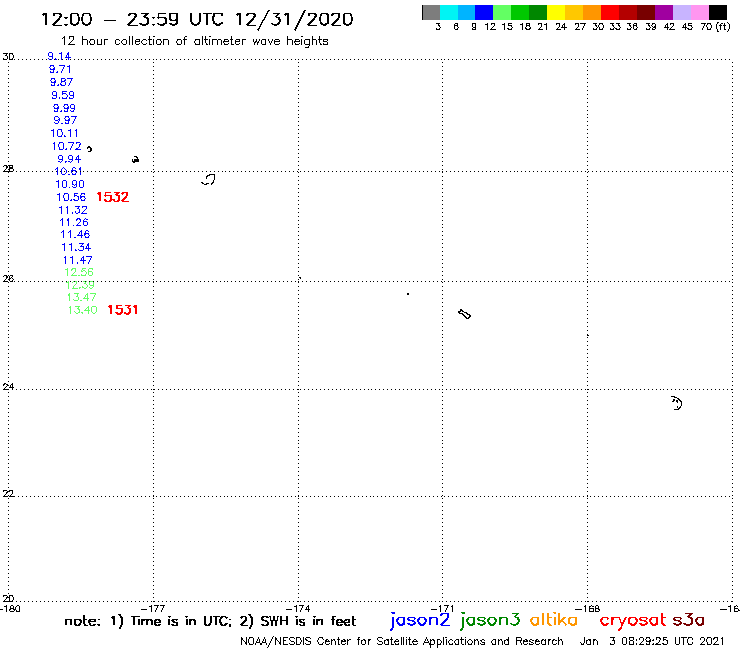Click the 12/31/2020 date range title

point(197,19)
